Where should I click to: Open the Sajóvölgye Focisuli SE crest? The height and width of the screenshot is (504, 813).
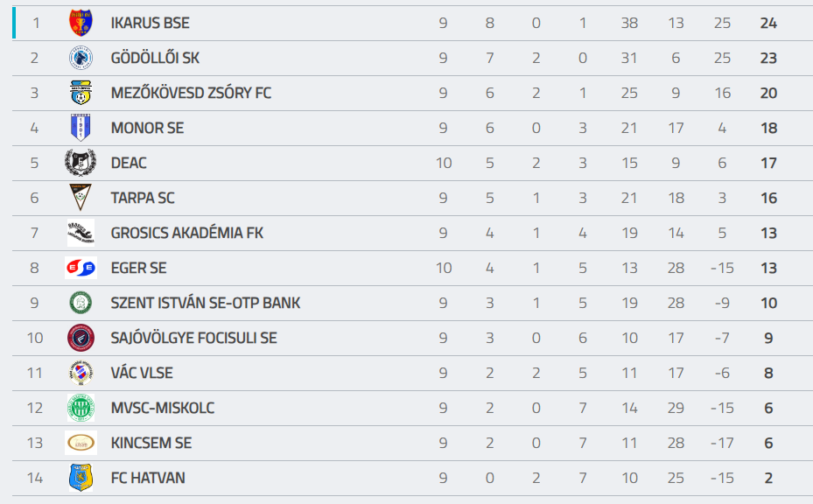pos(81,338)
